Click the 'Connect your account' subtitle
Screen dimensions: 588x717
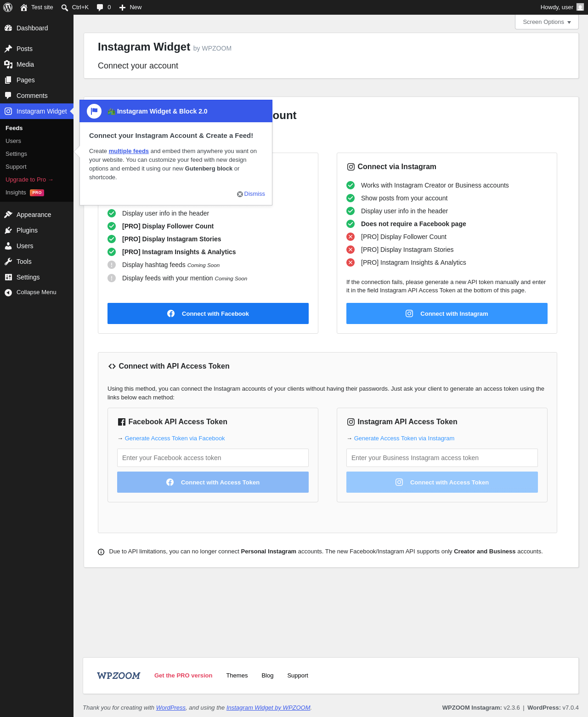(x=138, y=66)
